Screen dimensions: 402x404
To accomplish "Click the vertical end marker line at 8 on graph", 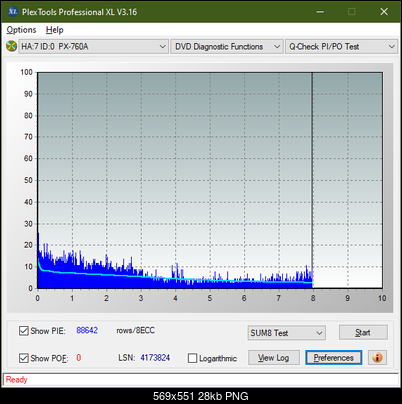I will 312,180.
